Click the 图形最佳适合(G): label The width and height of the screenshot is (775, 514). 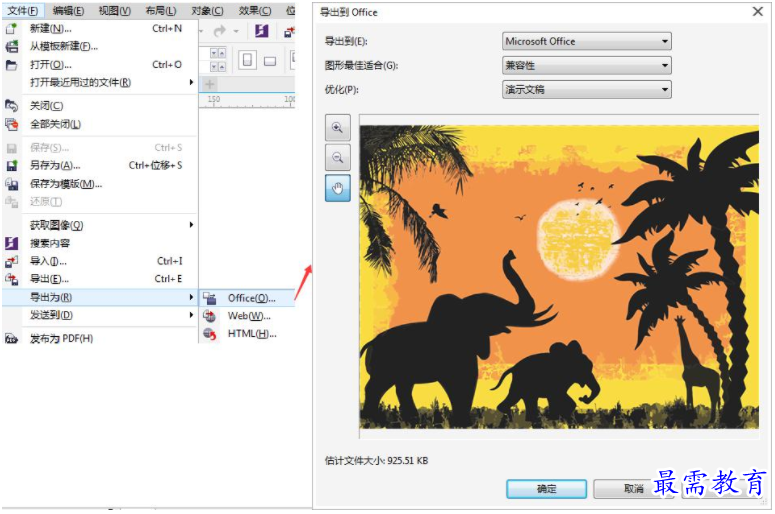point(361,65)
